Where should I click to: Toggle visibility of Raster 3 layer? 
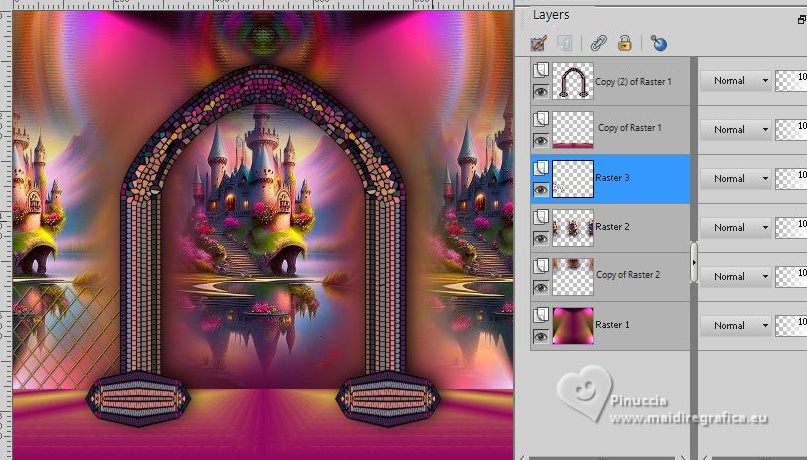[x=540, y=189]
